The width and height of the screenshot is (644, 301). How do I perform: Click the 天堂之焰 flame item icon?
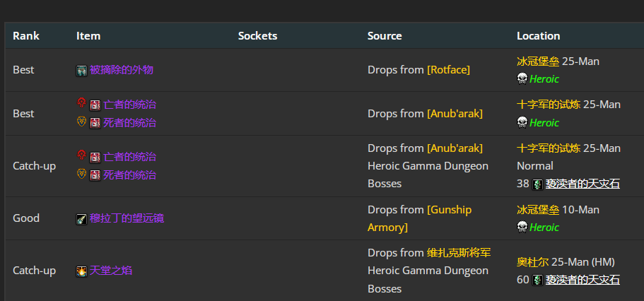(x=82, y=271)
